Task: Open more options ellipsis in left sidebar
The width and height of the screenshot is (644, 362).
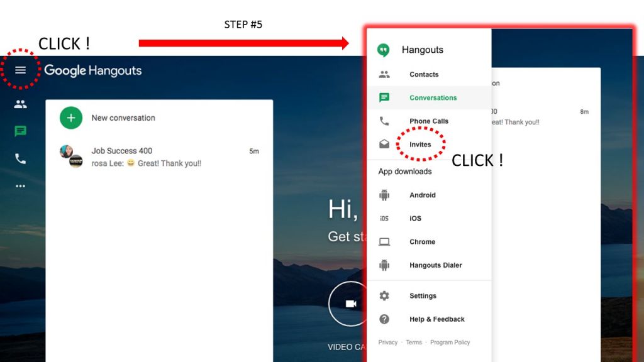Action: tap(20, 186)
